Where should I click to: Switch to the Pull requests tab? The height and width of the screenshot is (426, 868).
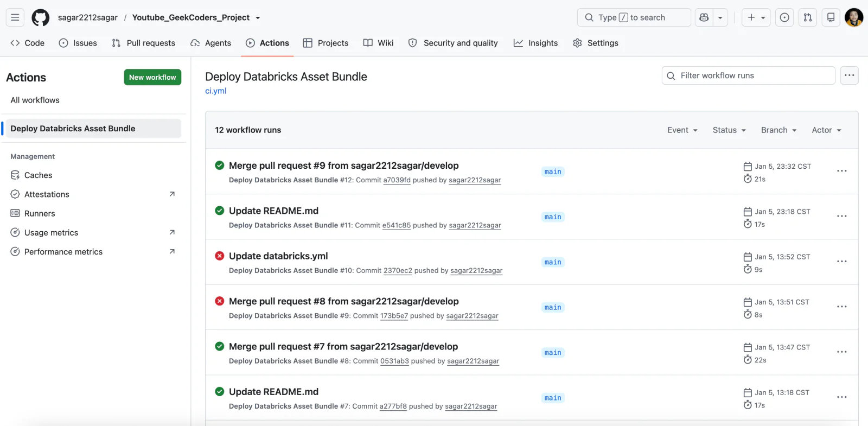(x=144, y=43)
